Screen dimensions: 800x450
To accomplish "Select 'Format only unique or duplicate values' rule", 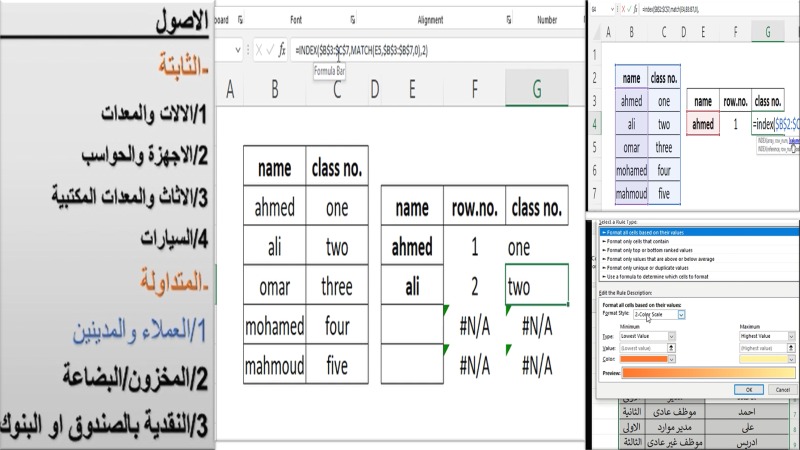I will tap(697, 267).
